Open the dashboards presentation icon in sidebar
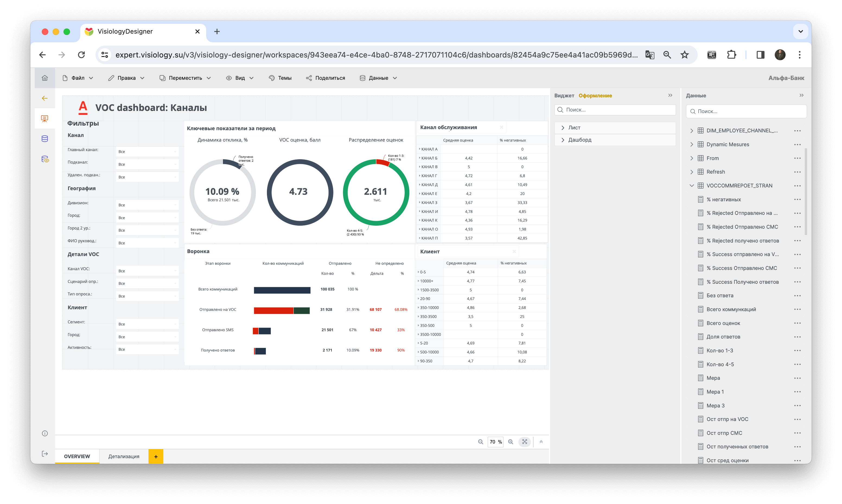This screenshot has height=504, width=842. (44, 119)
